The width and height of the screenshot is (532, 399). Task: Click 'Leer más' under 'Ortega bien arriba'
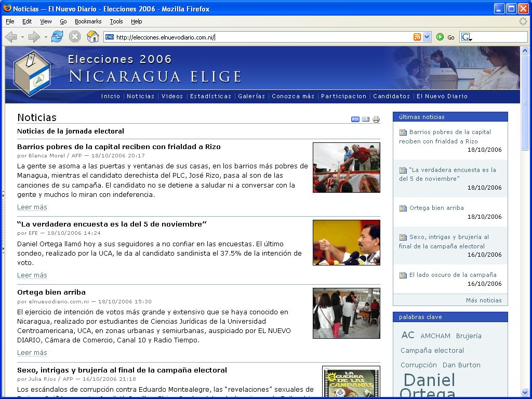[x=32, y=353]
